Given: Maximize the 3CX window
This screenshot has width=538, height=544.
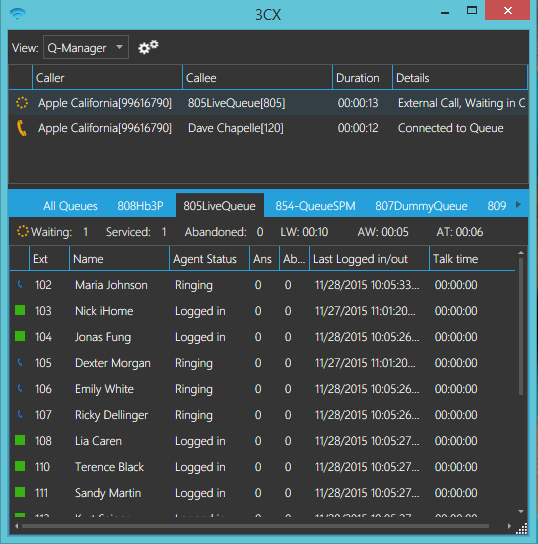Looking at the screenshot, I should [x=472, y=10].
